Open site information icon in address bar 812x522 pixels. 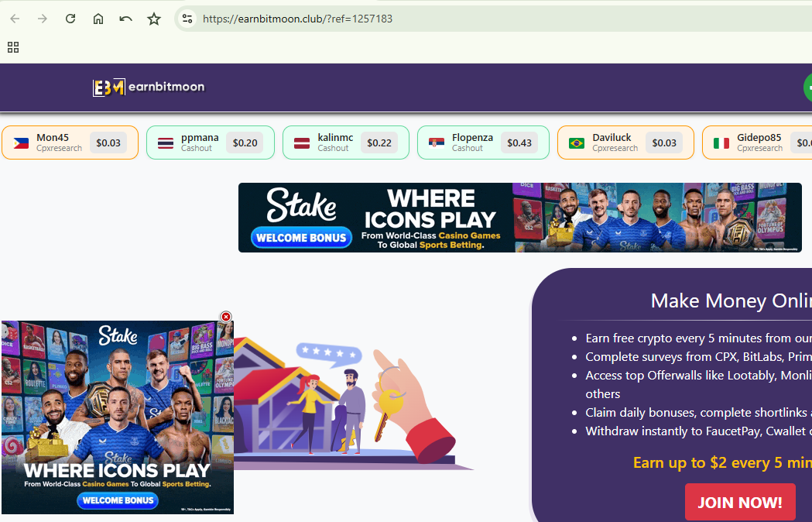pyautogui.click(x=187, y=19)
